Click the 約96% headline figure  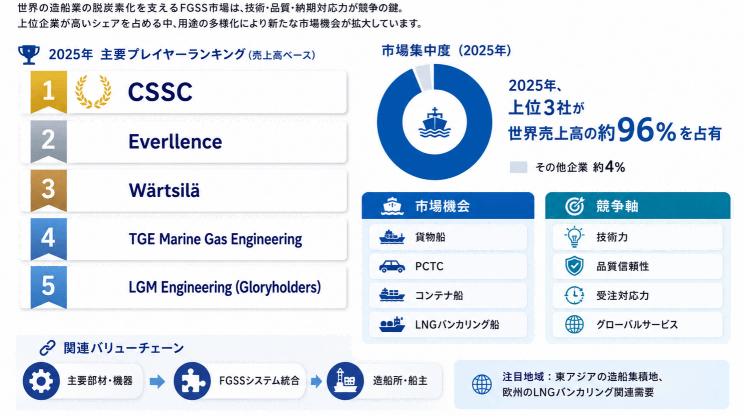(637, 130)
